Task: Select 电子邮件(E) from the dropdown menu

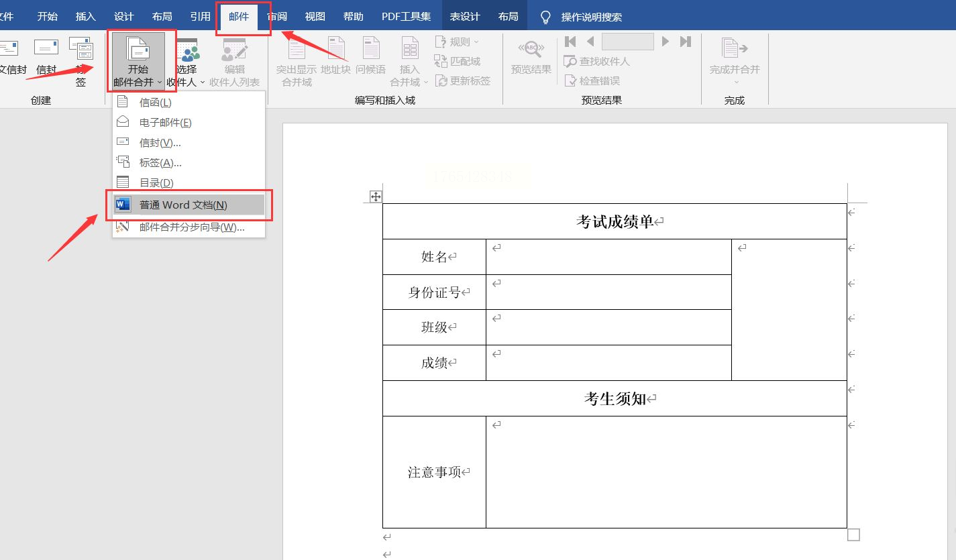Action: pos(165,123)
